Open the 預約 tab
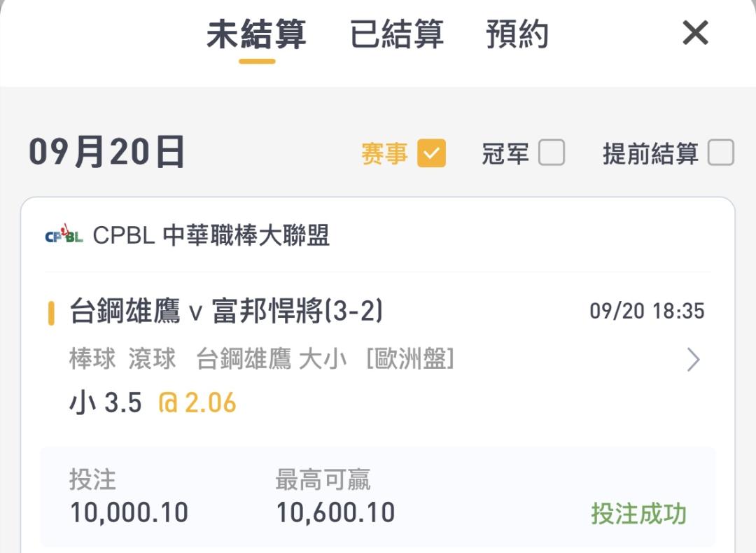The image size is (756, 553). click(517, 35)
